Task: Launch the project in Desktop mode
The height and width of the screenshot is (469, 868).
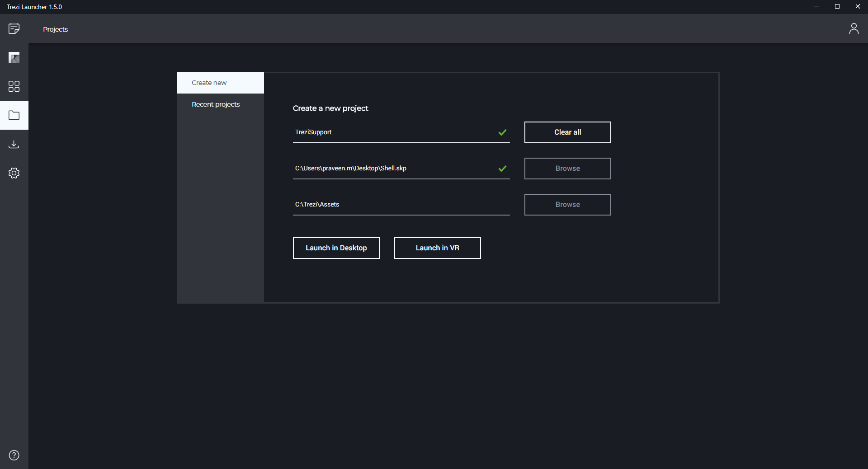Action: [x=336, y=248]
